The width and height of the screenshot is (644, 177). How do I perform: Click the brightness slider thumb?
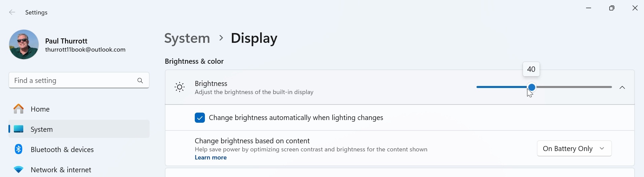tap(532, 87)
